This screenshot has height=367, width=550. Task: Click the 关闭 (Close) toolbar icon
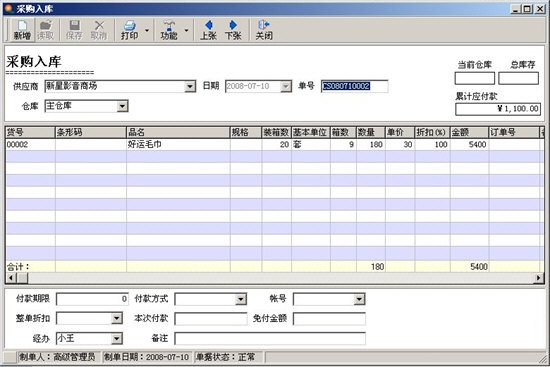264,30
